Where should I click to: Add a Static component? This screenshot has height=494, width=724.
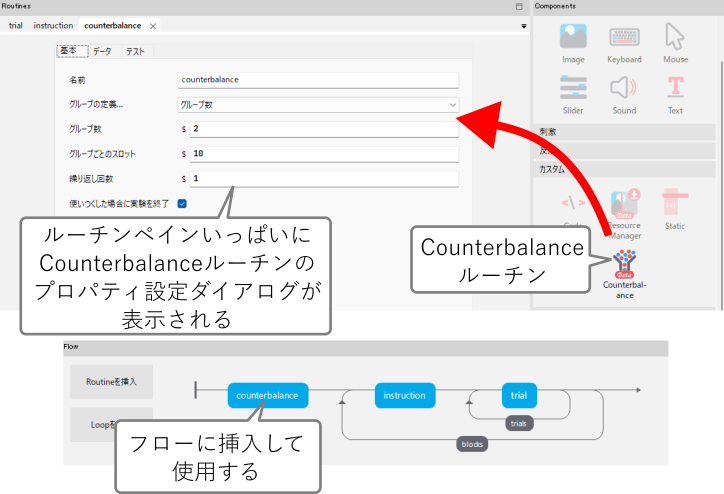coord(675,209)
